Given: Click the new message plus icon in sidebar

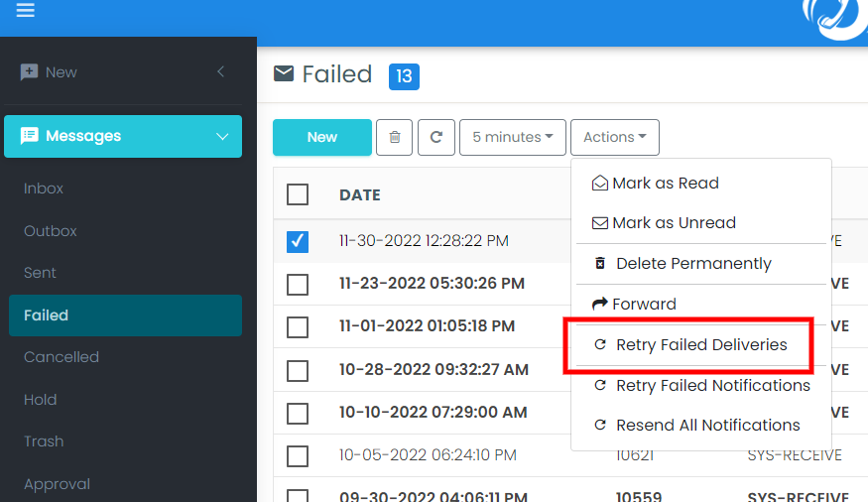Looking at the screenshot, I should pos(29,72).
